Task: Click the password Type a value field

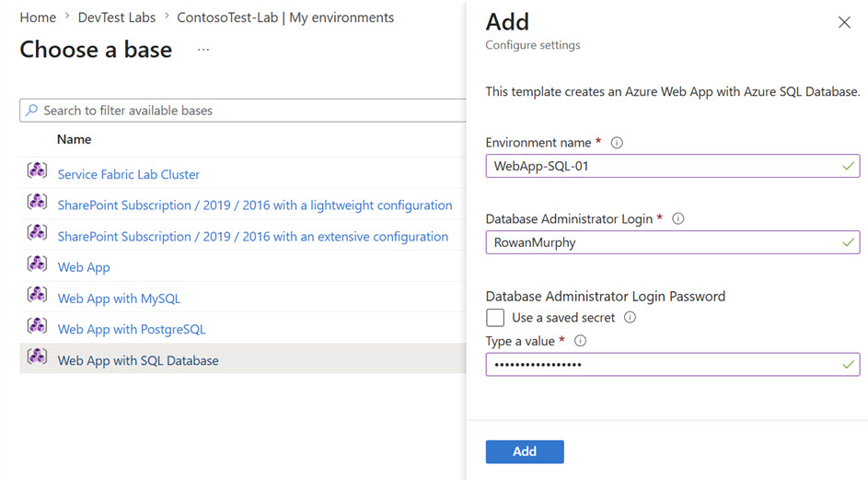Action: click(x=673, y=365)
